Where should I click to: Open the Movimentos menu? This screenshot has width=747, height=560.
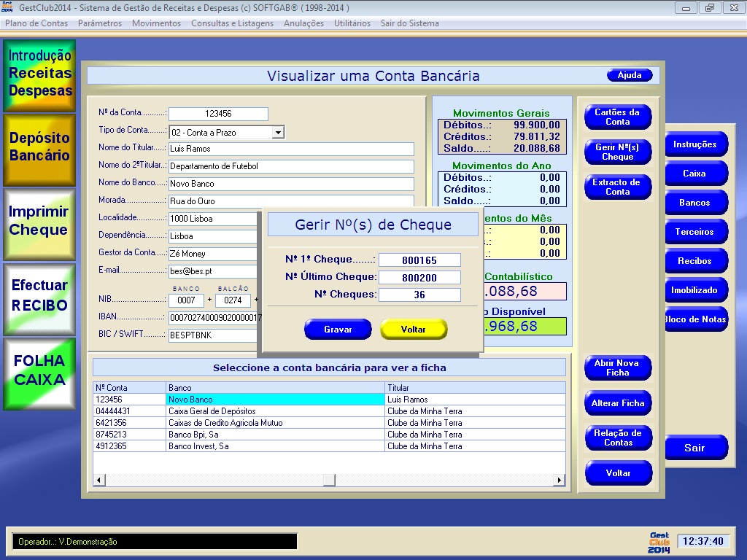(x=156, y=23)
